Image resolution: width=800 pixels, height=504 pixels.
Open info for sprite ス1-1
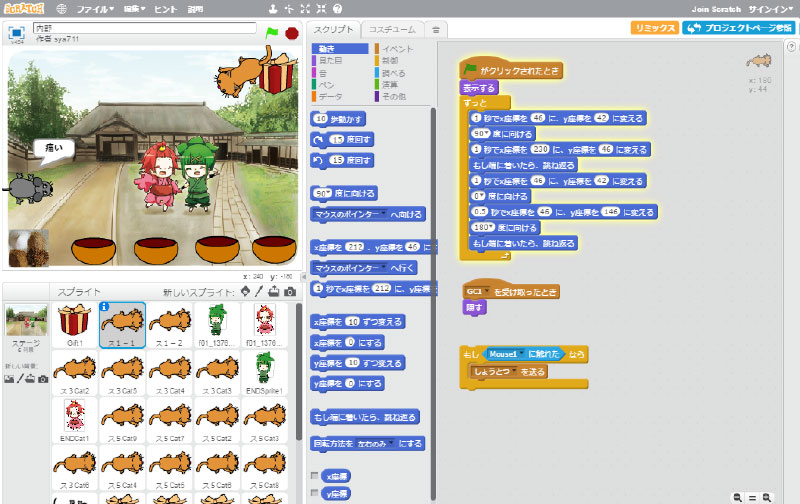[x=104, y=306]
